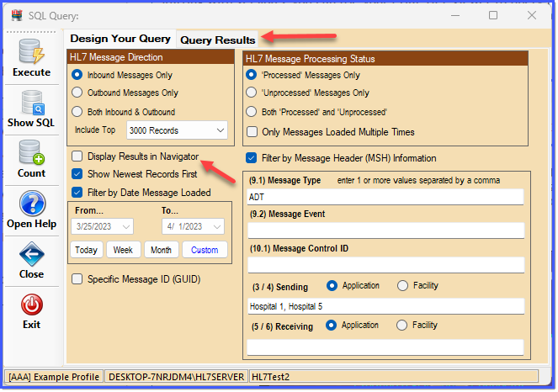Click the Week date range button

(x=123, y=250)
